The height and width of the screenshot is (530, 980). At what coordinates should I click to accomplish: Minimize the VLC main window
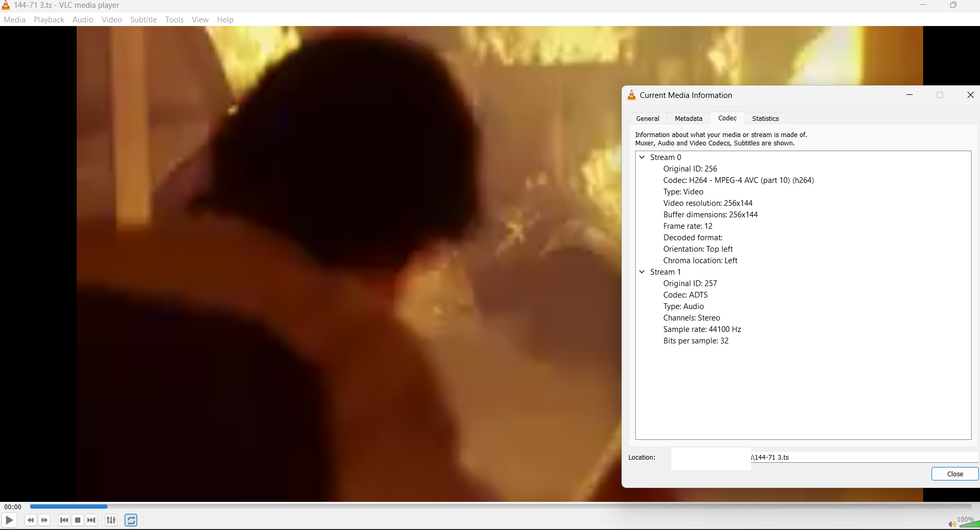pos(923,5)
